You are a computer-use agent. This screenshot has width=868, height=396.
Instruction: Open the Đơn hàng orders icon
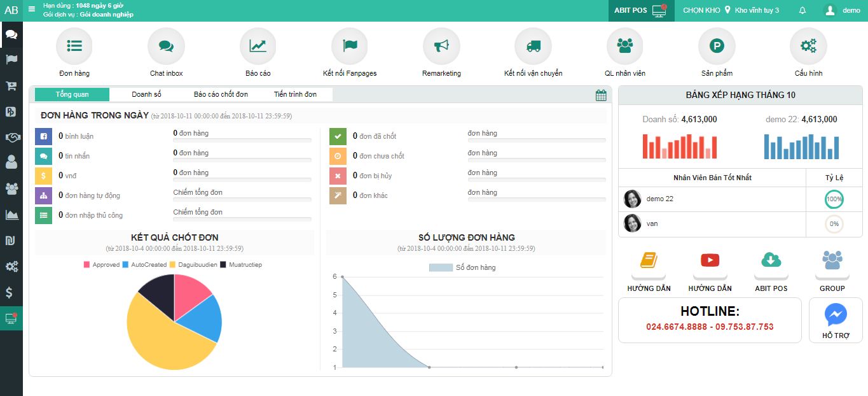point(74,46)
